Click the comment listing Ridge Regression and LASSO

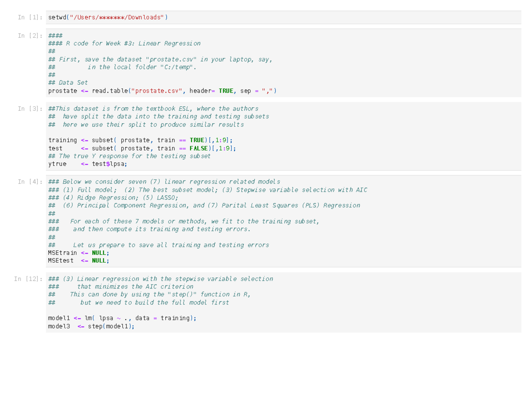tap(113, 198)
